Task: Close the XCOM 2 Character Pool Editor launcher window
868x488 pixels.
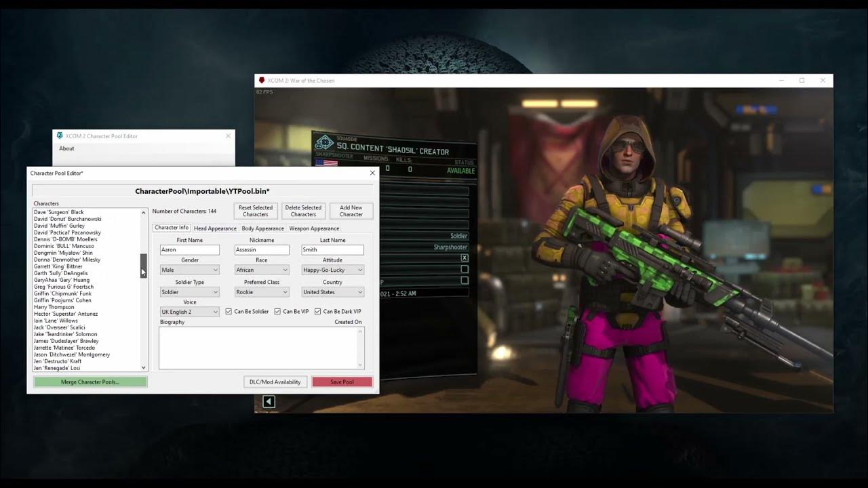Action: 228,136
